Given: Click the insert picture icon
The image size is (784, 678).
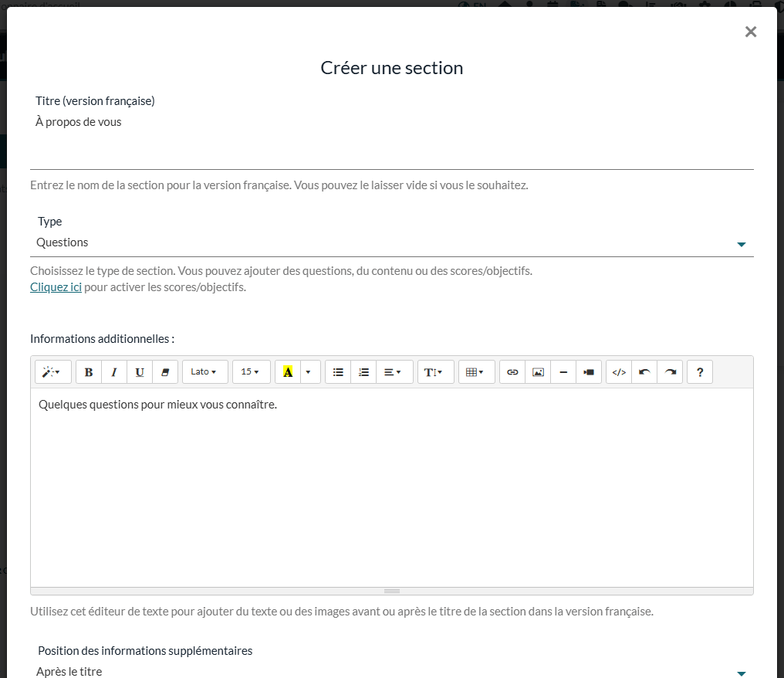Looking at the screenshot, I should tap(538, 371).
